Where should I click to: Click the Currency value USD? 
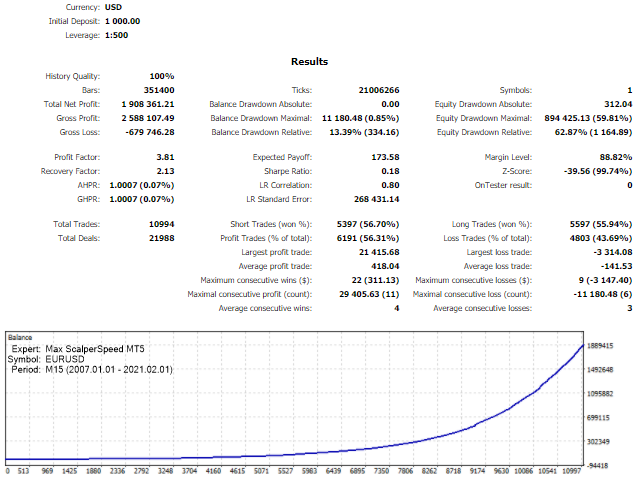point(113,7)
